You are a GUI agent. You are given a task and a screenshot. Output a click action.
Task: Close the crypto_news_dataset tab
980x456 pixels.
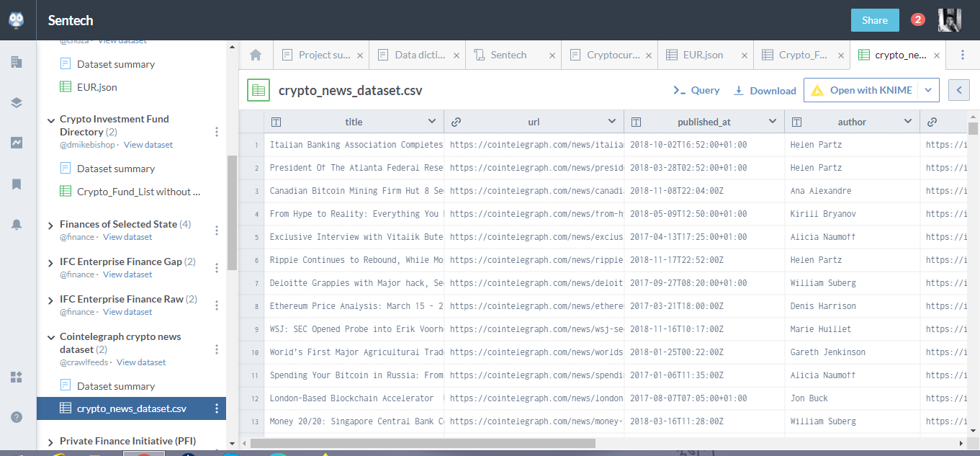click(x=937, y=55)
